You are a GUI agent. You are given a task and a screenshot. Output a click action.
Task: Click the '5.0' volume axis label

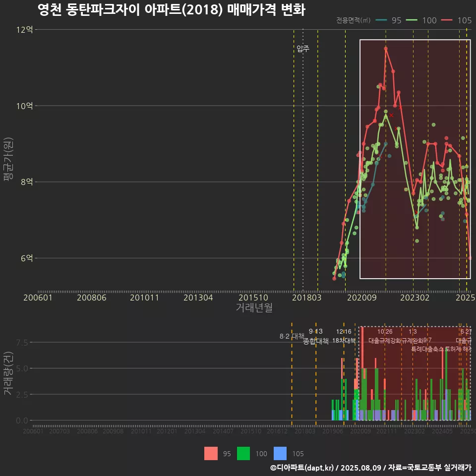tap(22, 368)
